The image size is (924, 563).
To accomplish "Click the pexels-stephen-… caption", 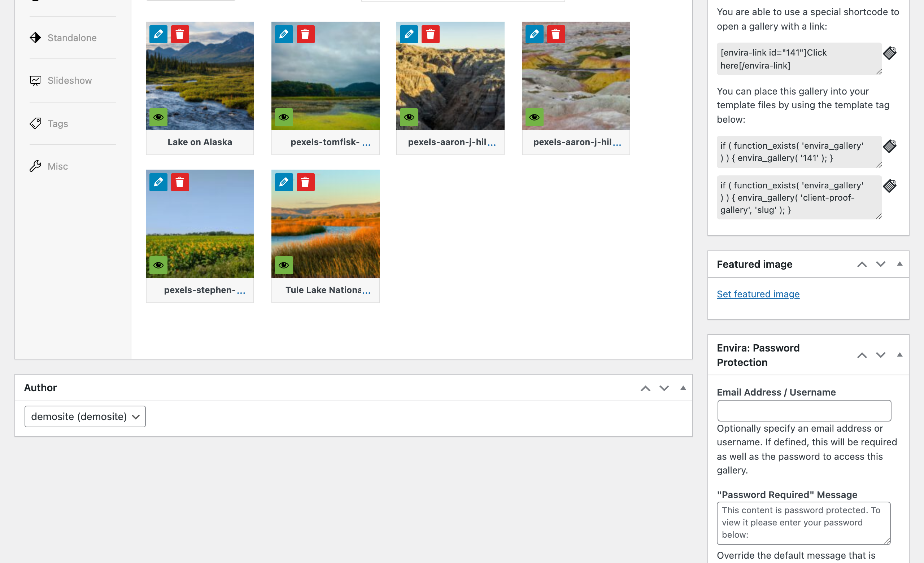I will click(204, 290).
